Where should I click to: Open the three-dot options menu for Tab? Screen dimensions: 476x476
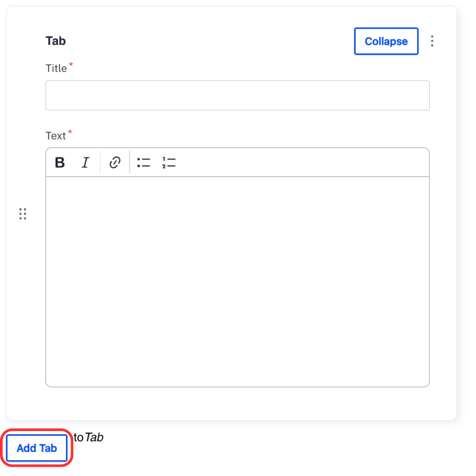[x=432, y=41]
